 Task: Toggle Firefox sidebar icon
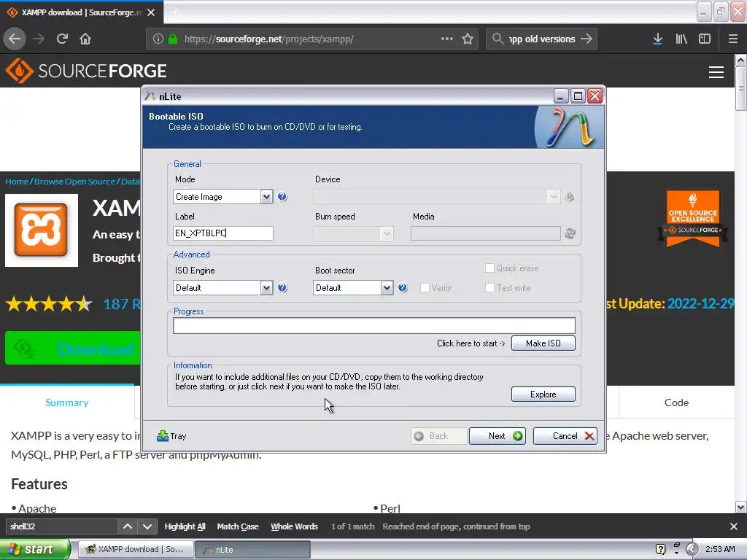tap(705, 39)
